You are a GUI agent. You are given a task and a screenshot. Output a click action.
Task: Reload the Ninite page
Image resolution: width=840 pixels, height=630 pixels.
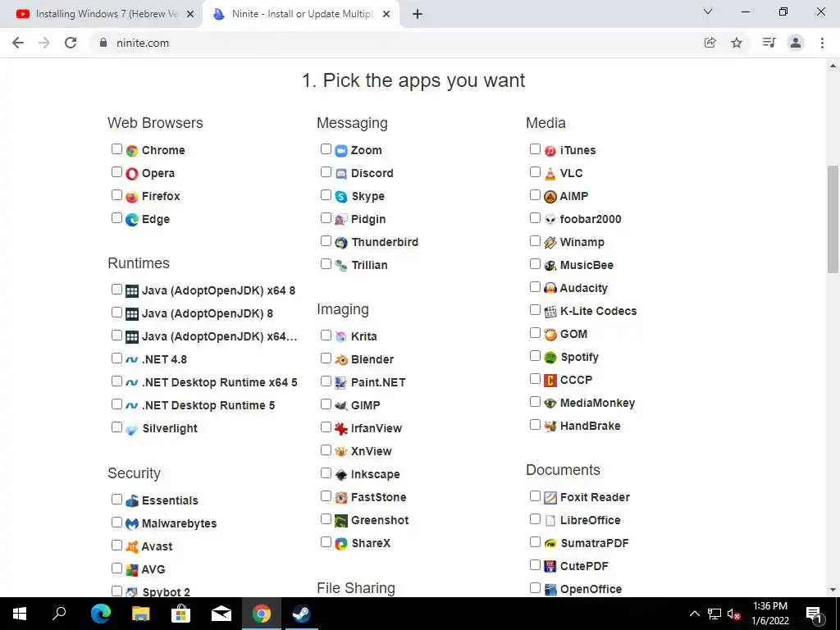[71, 43]
